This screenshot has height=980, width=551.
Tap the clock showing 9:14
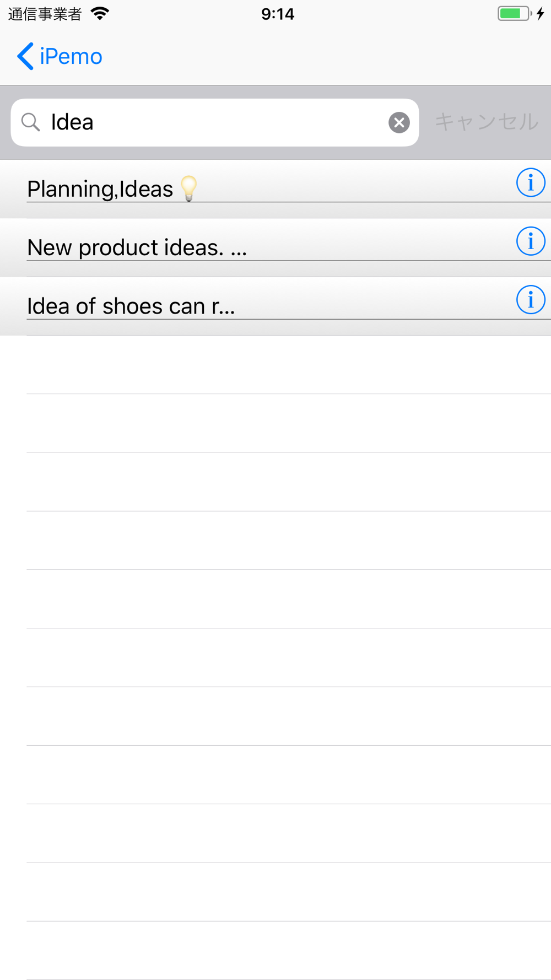pos(278,14)
